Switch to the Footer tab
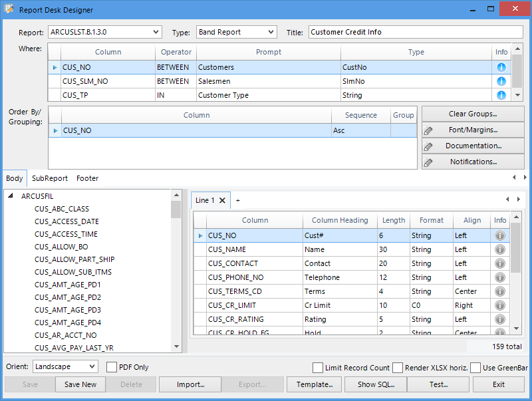 pyautogui.click(x=87, y=178)
